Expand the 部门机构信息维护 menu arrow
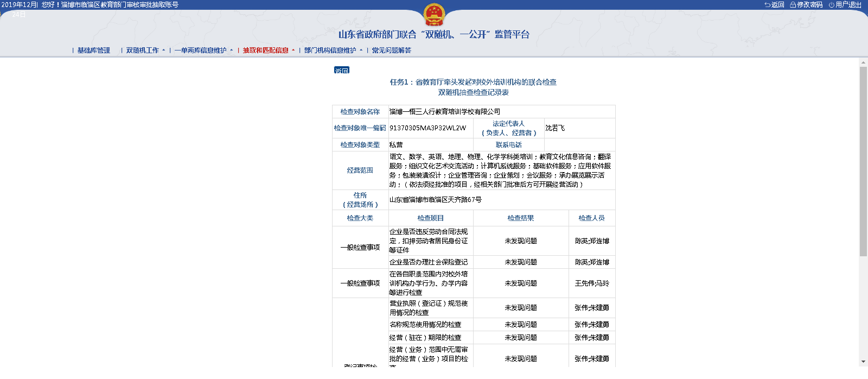The width and height of the screenshot is (868, 379). coord(361,50)
